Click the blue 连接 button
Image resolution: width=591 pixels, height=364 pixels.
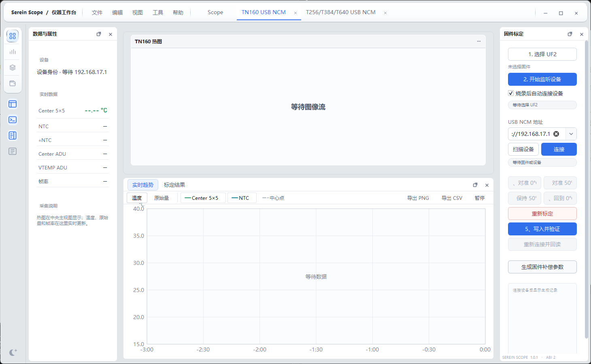(x=559, y=149)
